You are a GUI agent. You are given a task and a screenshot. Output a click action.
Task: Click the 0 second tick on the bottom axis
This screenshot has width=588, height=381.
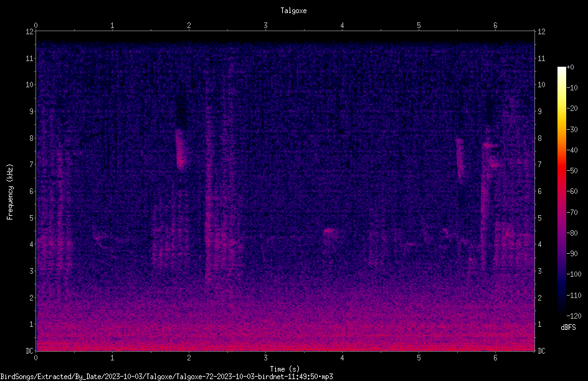click(36, 358)
